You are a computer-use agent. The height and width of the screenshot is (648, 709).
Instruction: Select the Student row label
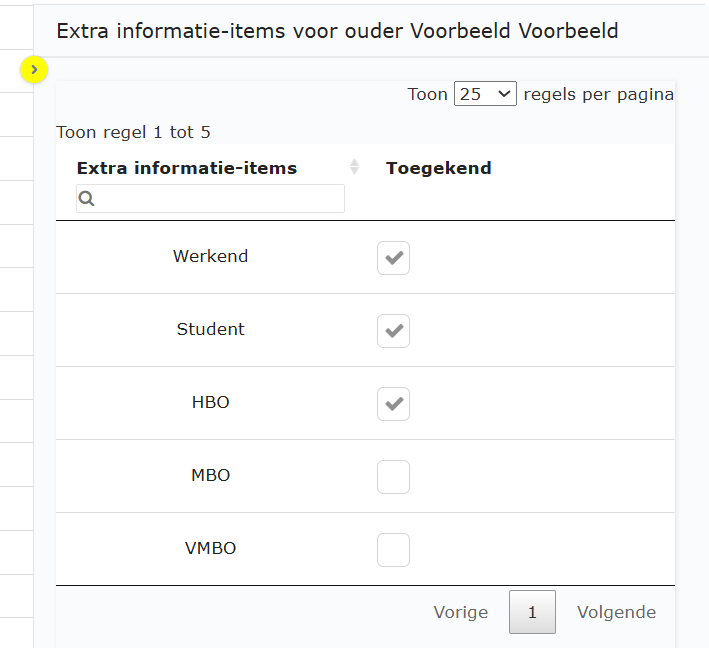click(210, 329)
